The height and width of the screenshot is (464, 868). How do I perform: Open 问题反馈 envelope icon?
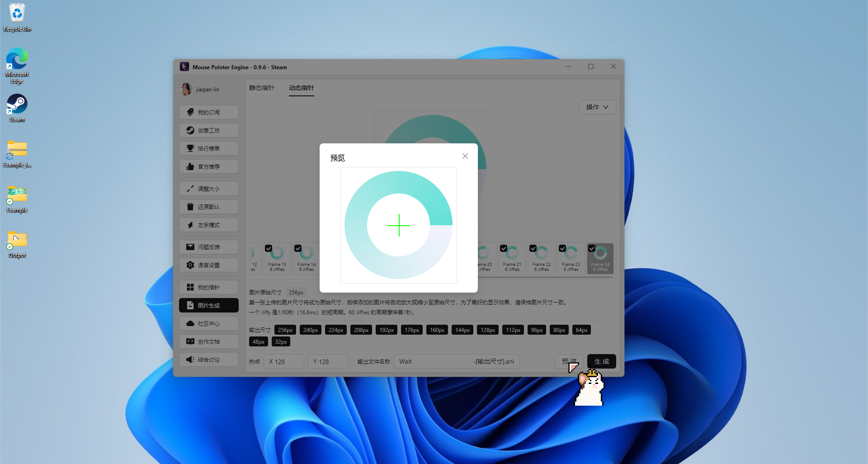(190, 247)
